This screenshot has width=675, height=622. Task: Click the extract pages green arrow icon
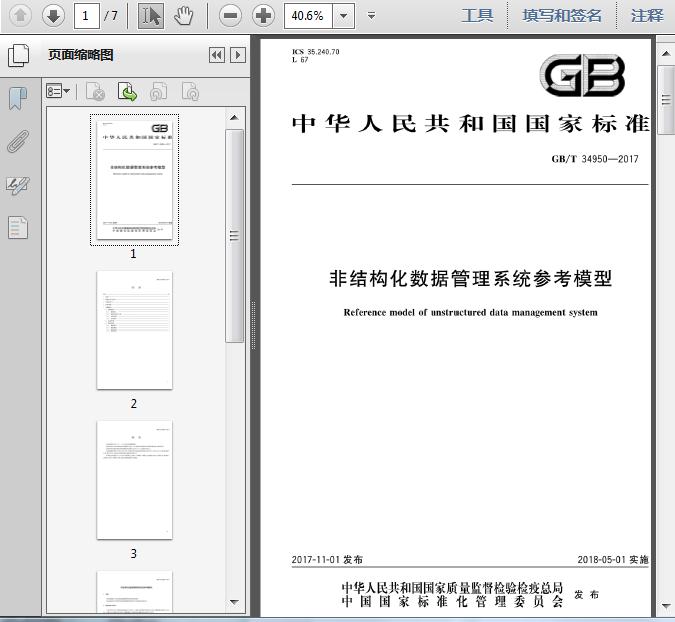127,92
